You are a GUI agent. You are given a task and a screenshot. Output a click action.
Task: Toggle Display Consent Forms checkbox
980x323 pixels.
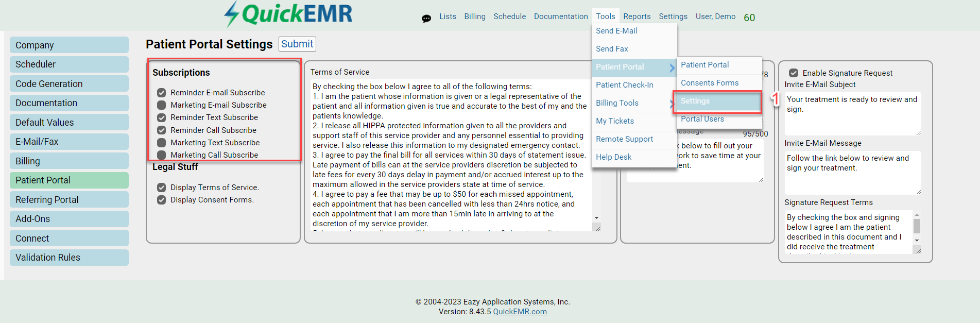161,200
